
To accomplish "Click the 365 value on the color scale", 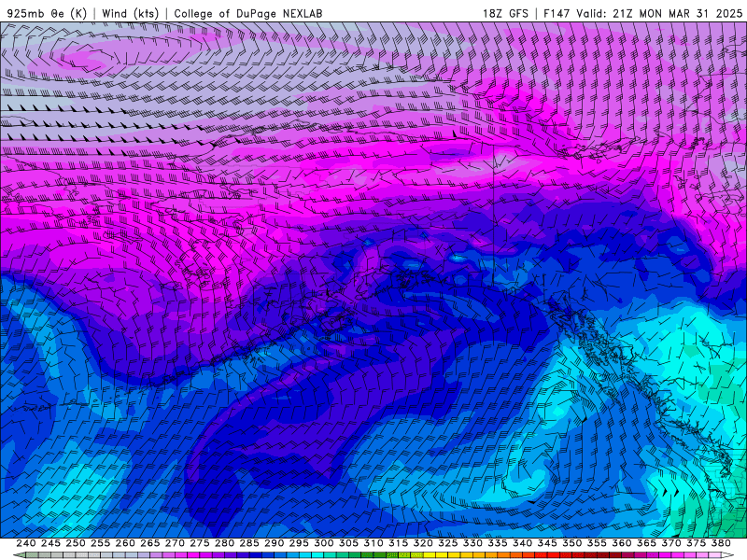I will tap(646, 543).
